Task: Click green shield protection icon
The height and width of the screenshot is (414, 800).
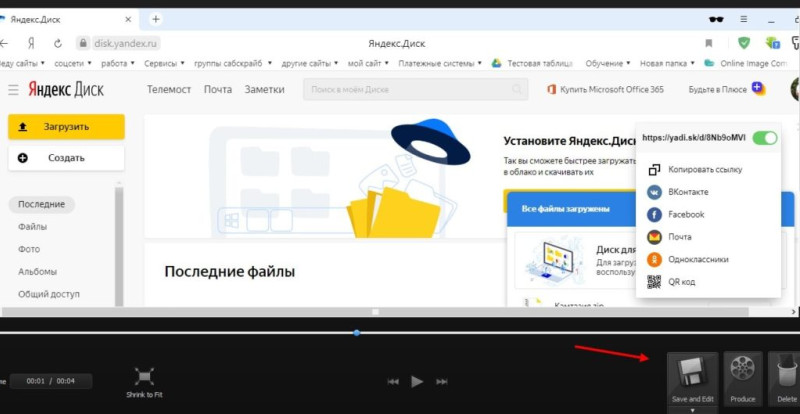Action: click(744, 43)
